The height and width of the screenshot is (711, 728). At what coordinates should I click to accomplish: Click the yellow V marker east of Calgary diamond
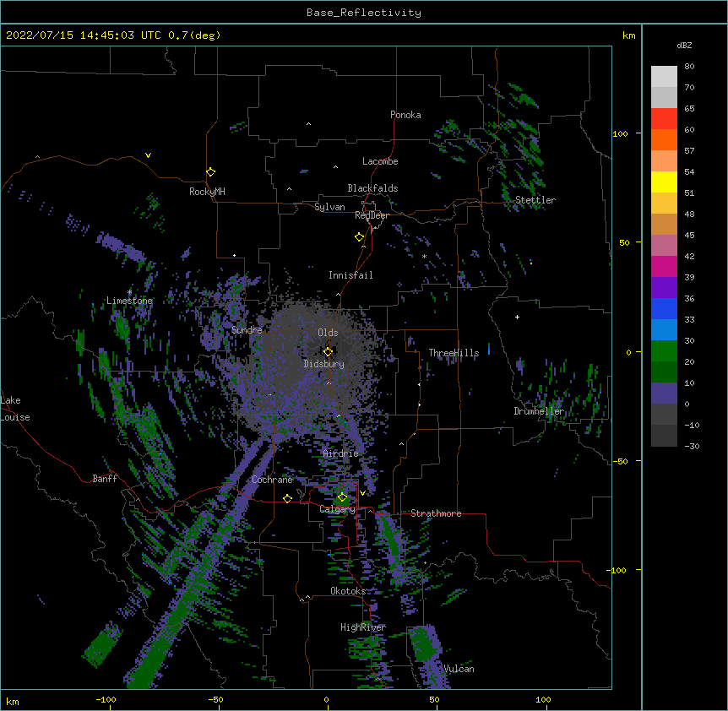tap(362, 493)
